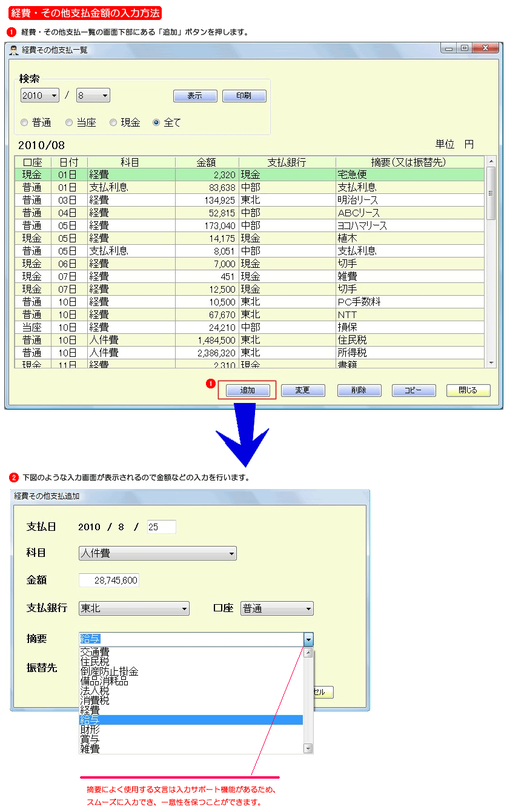
Task: Open the 科目 dropdown showing 人件費
Action: (157, 553)
